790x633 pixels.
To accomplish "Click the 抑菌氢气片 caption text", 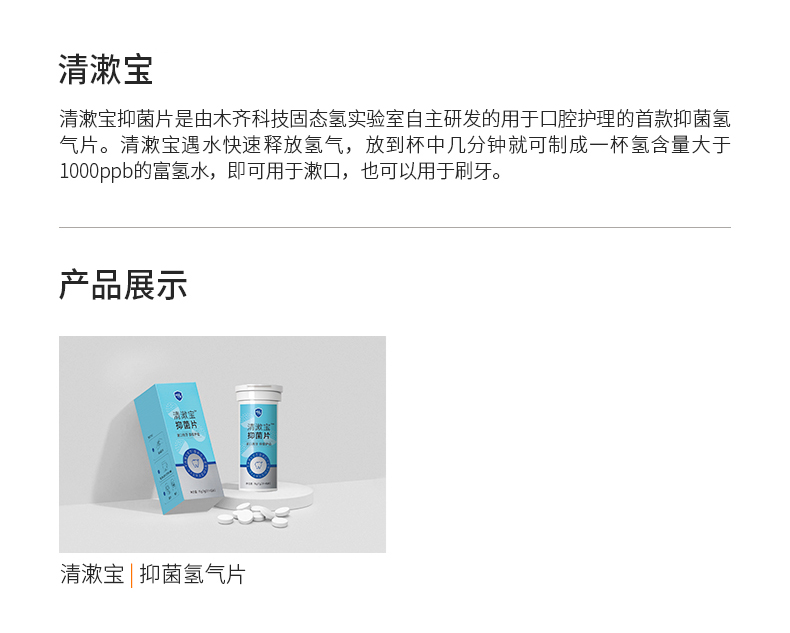I will pyautogui.click(x=192, y=575).
